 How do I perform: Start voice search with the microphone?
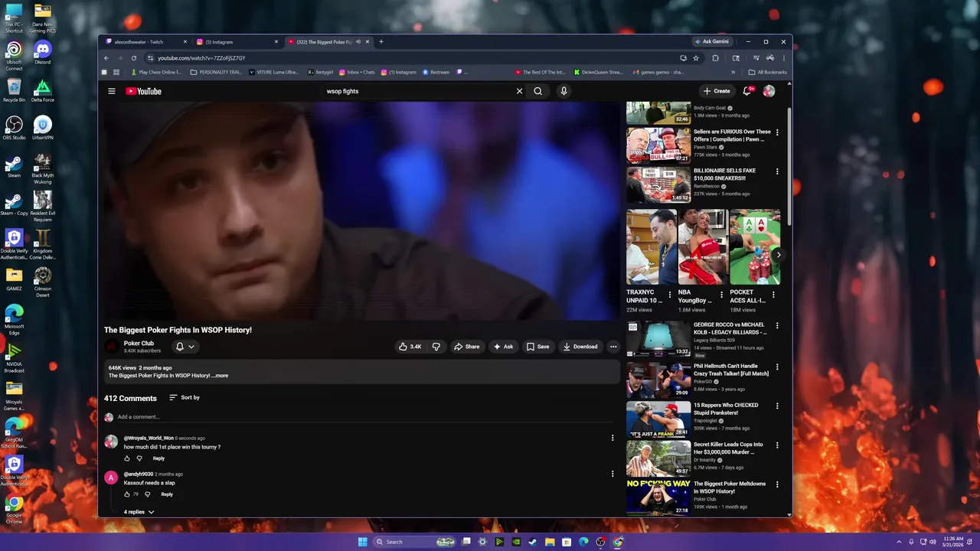click(563, 91)
